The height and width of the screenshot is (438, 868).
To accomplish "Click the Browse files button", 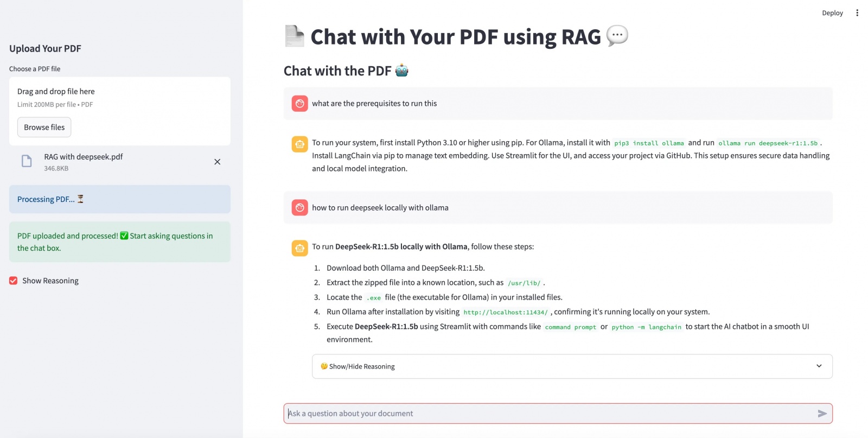I will pos(44,127).
